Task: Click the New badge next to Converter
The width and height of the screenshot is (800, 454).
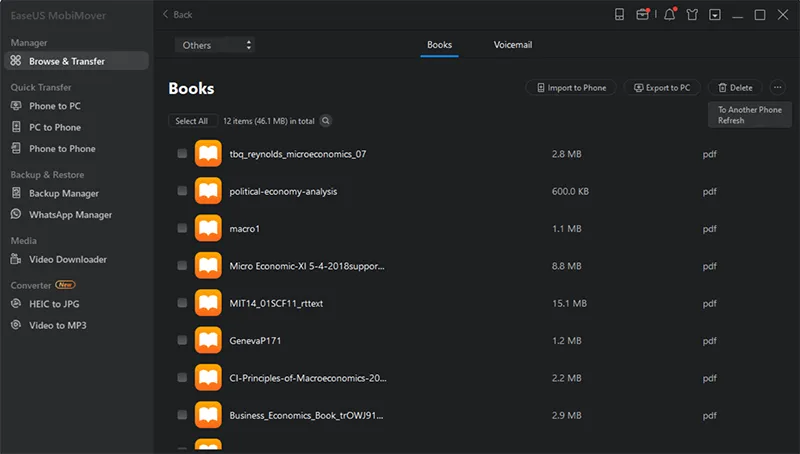Action: (x=65, y=285)
